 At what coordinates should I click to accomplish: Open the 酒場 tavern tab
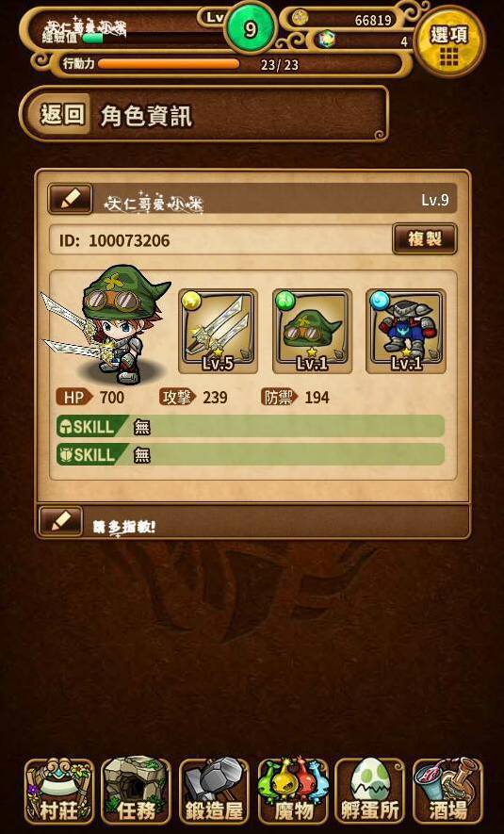pyautogui.click(x=447, y=791)
